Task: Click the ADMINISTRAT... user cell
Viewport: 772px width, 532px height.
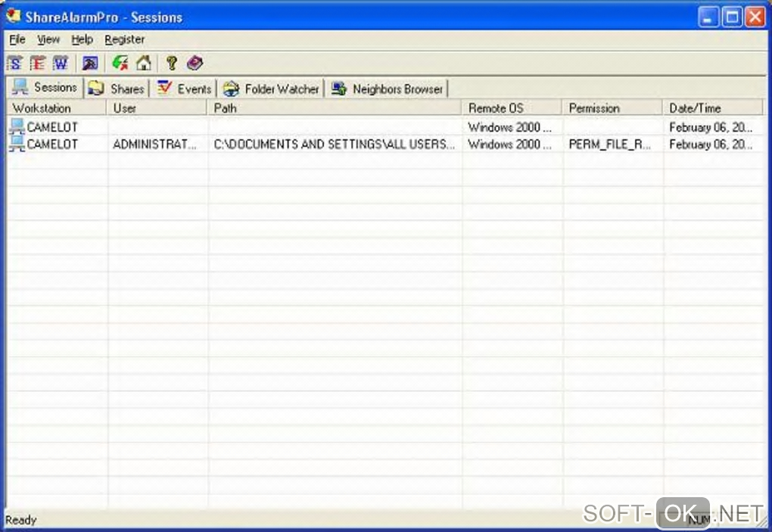Action: pos(154,144)
